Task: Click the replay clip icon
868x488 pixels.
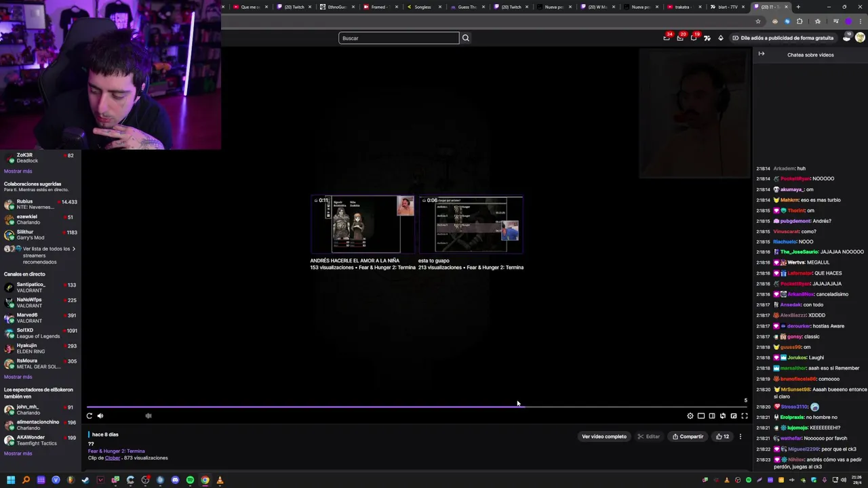Action: point(90,416)
